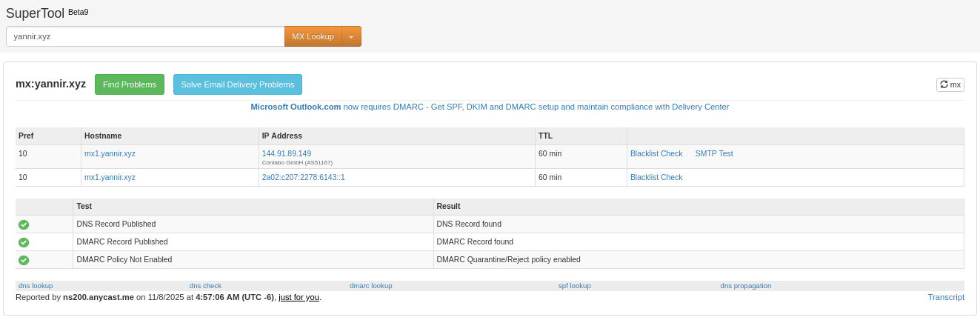Open the dns propagation link
Image resolution: width=980 pixels, height=320 pixels.
pos(745,285)
